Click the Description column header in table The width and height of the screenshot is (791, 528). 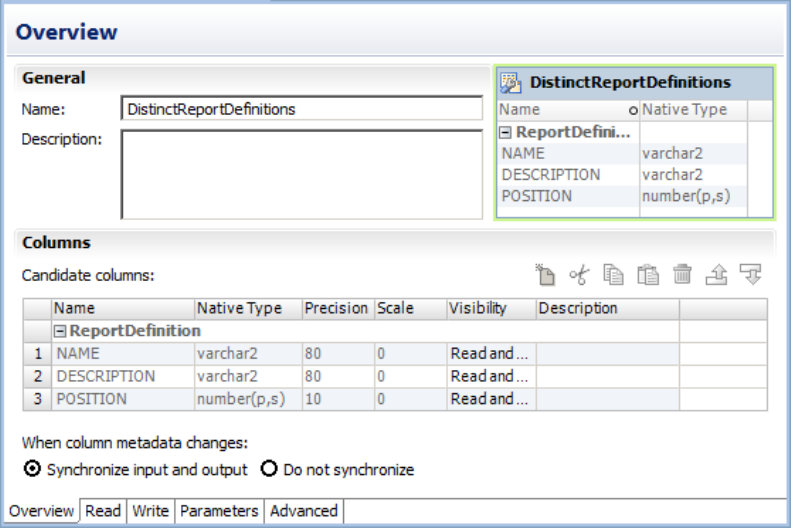(x=607, y=309)
